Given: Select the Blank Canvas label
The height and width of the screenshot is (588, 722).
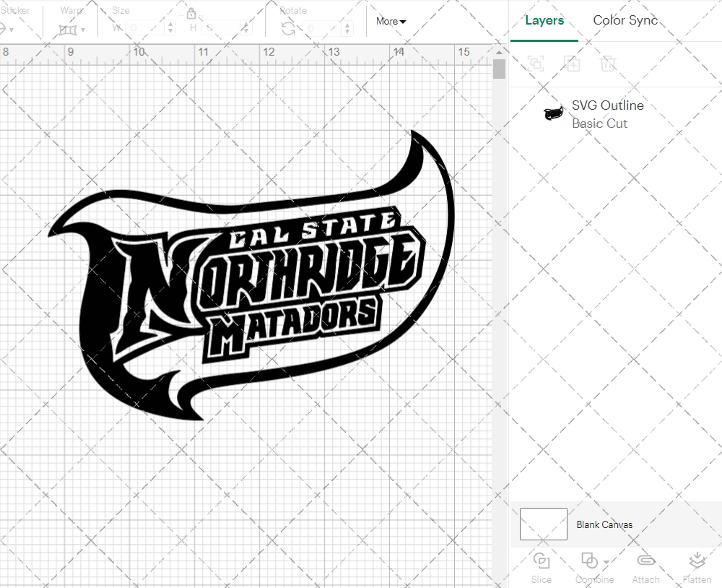Looking at the screenshot, I should click(604, 524).
